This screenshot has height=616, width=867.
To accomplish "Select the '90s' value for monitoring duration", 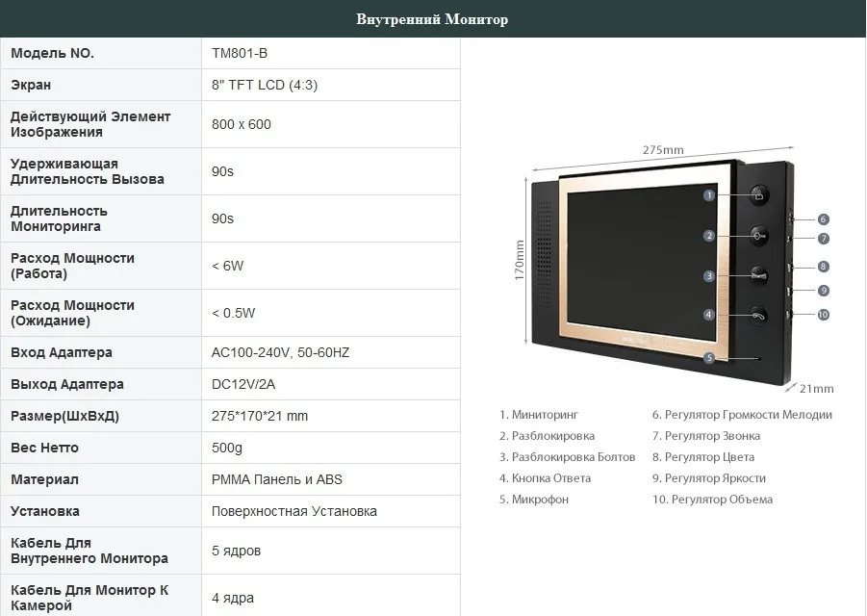I will pos(223,218).
